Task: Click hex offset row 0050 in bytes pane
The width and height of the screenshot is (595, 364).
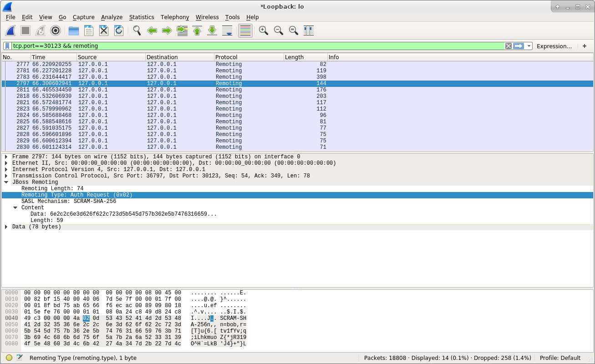Action: pos(11,324)
